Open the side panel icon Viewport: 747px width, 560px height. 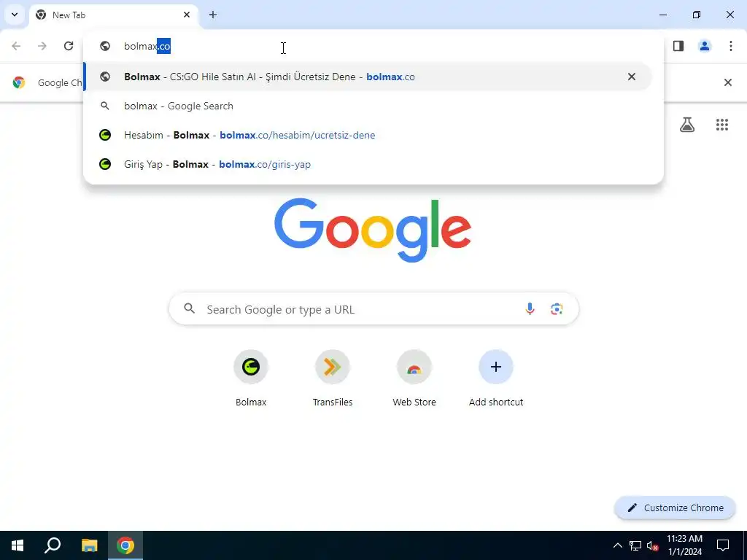tap(678, 46)
